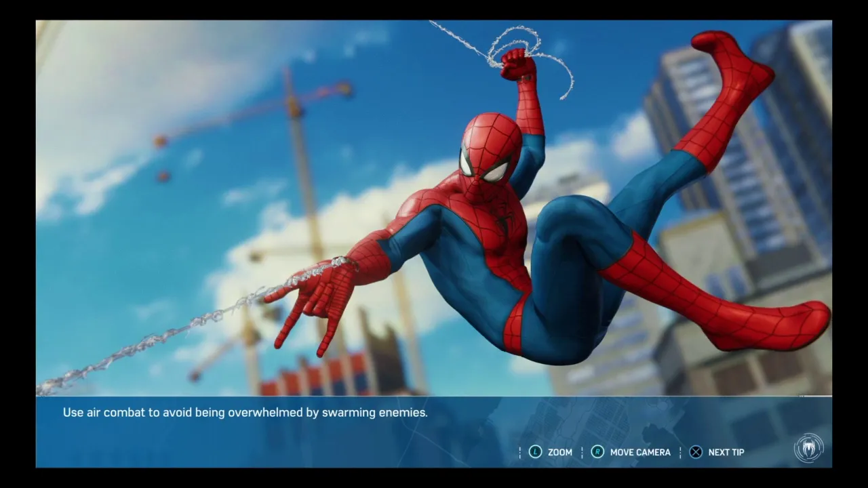Click the spider emblem loading icon
The image size is (868, 488).
click(x=808, y=448)
